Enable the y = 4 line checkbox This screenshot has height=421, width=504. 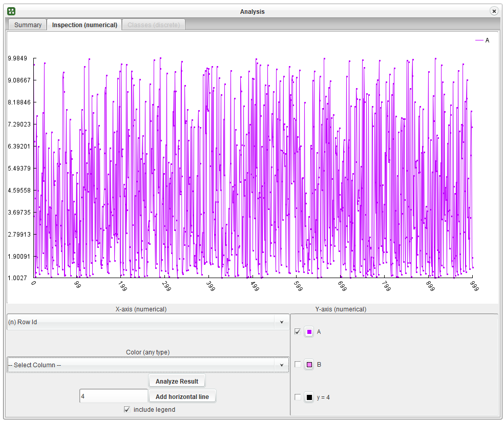pyautogui.click(x=298, y=397)
